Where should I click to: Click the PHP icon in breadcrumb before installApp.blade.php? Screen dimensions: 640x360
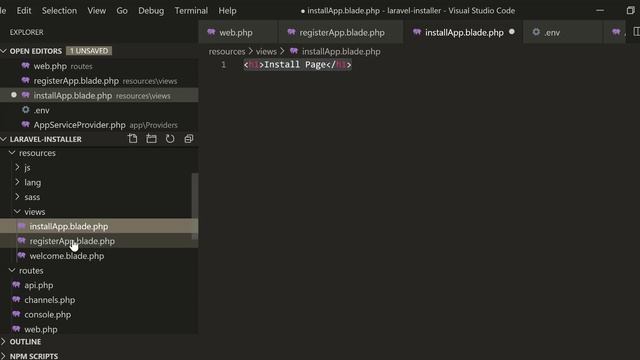coord(294,51)
